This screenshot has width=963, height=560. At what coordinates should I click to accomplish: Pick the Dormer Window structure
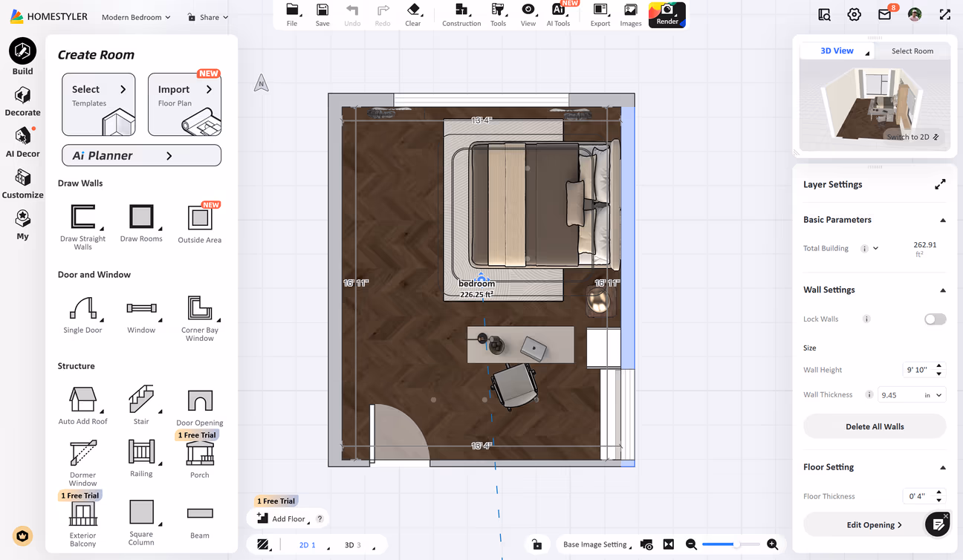[x=83, y=463]
